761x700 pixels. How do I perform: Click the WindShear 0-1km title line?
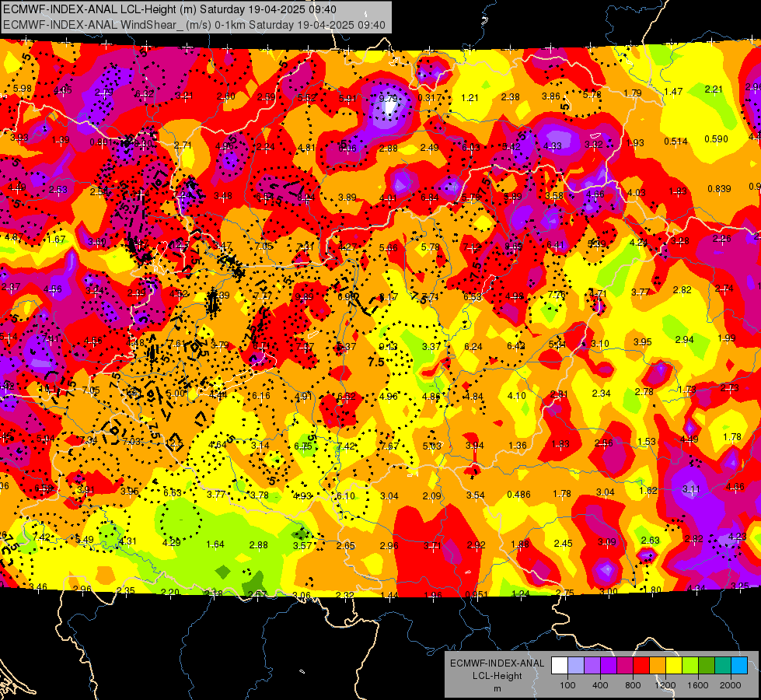[x=194, y=25]
